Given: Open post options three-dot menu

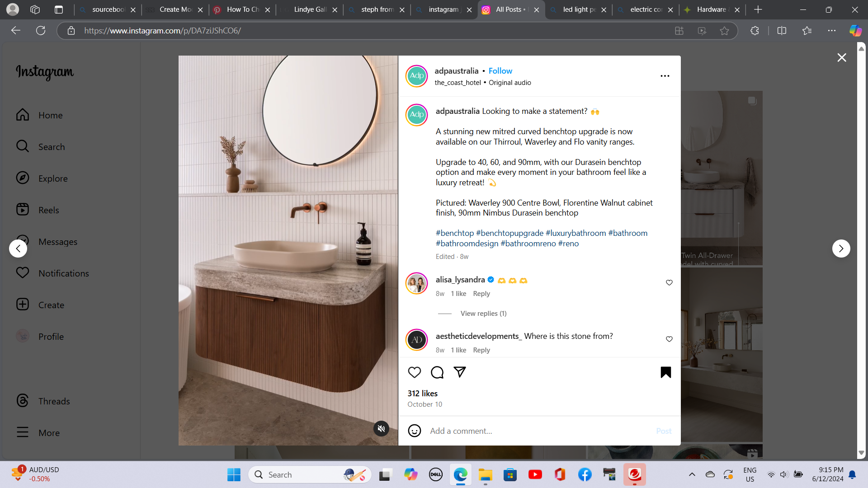Looking at the screenshot, I should [x=665, y=76].
